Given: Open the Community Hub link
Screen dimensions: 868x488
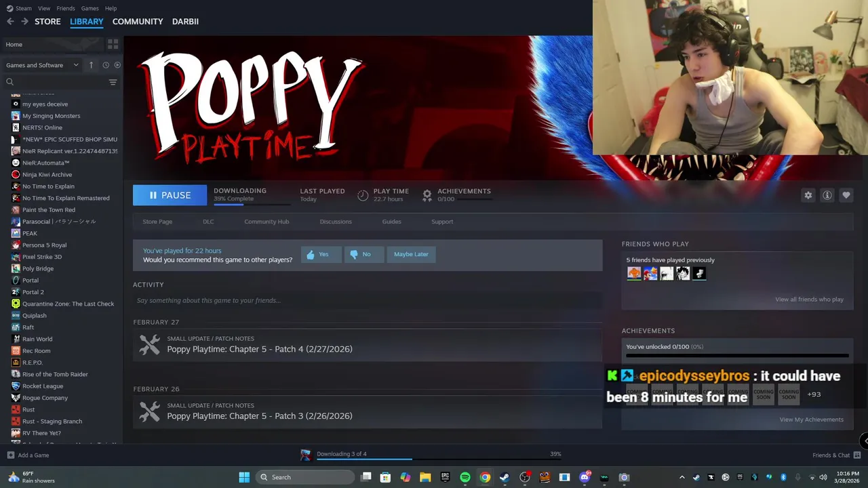Looking at the screenshot, I should [x=267, y=222].
